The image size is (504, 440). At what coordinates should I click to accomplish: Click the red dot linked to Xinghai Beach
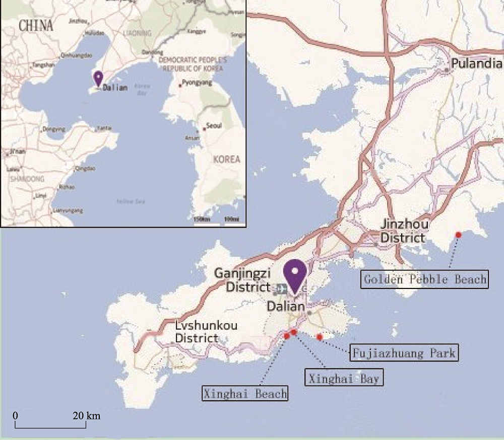(287, 336)
